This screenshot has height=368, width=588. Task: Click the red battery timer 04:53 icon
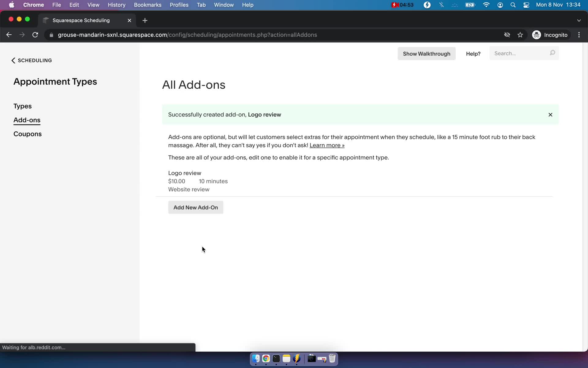[402, 5]
